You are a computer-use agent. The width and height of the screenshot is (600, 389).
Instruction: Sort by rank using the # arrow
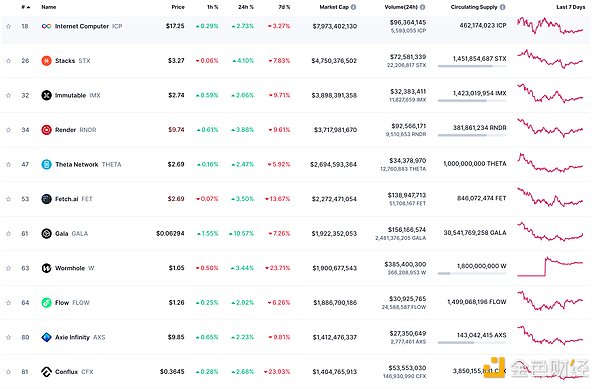[26, 7]
